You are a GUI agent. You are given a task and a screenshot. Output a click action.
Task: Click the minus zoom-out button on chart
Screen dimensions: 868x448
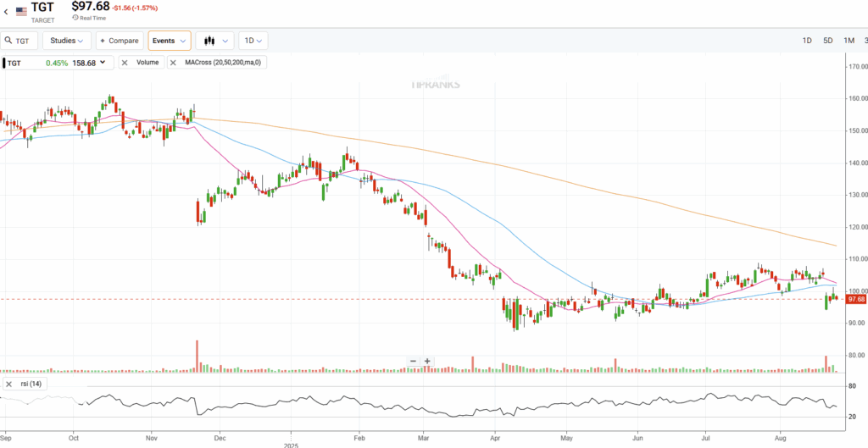(413, 361)
